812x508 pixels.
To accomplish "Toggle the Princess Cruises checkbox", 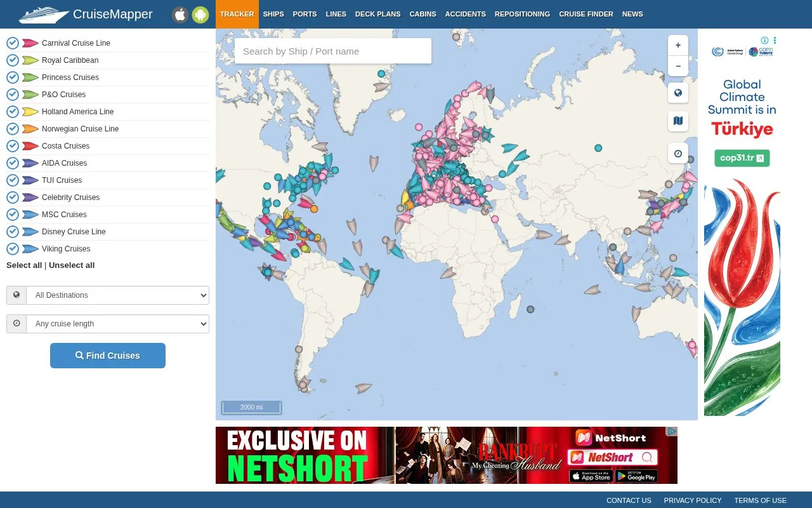I will [x=13, y=77].
